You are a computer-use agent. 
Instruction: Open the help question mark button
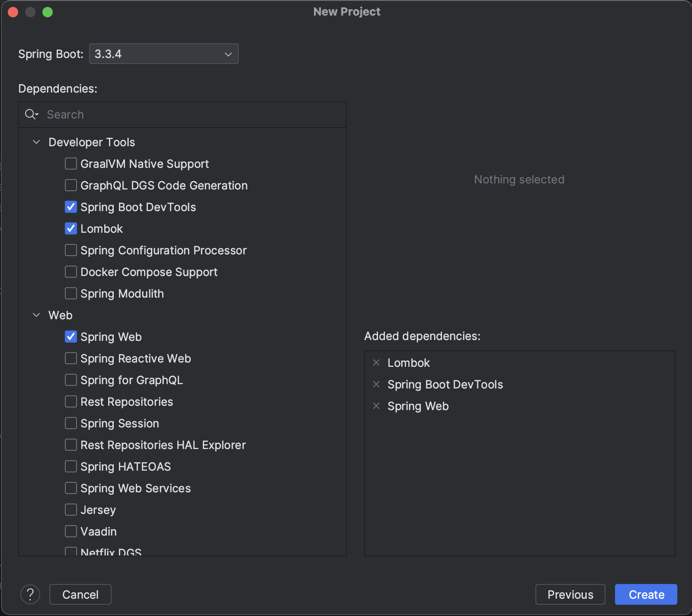(30, 594)
